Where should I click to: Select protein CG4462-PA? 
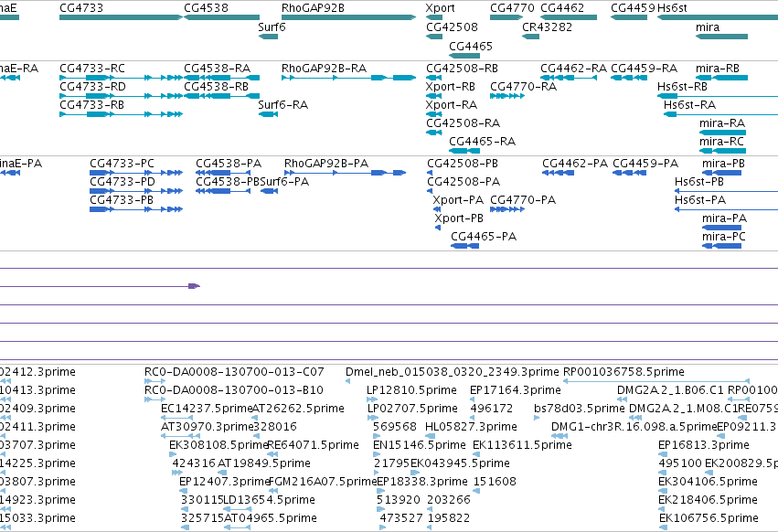click(574, 164)
